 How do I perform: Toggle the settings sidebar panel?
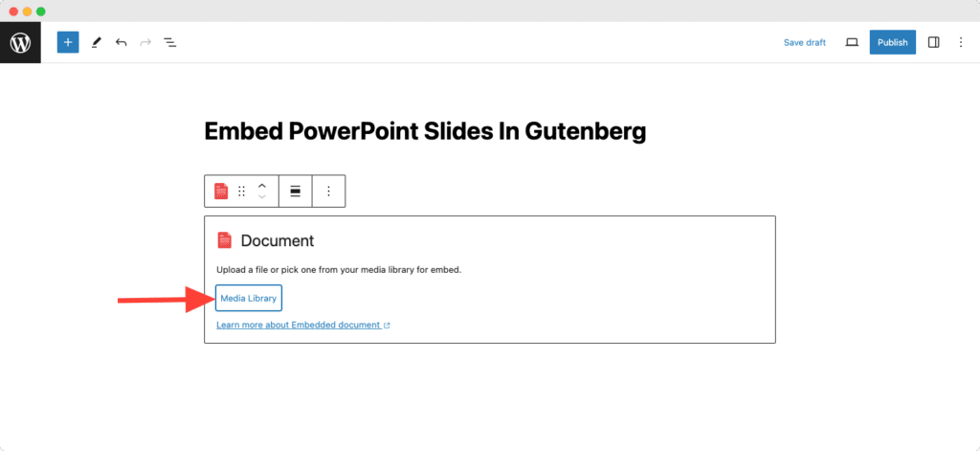934,42
